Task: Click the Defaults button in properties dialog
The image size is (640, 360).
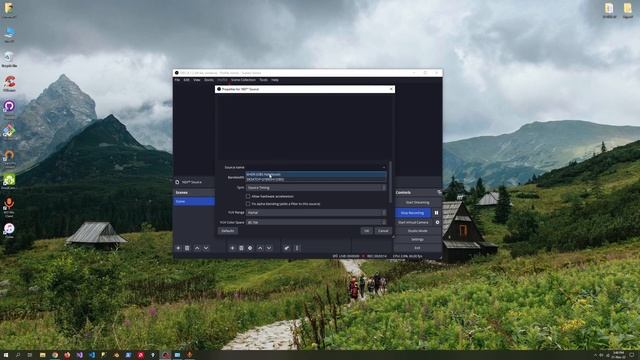Action: coord(228,231)
